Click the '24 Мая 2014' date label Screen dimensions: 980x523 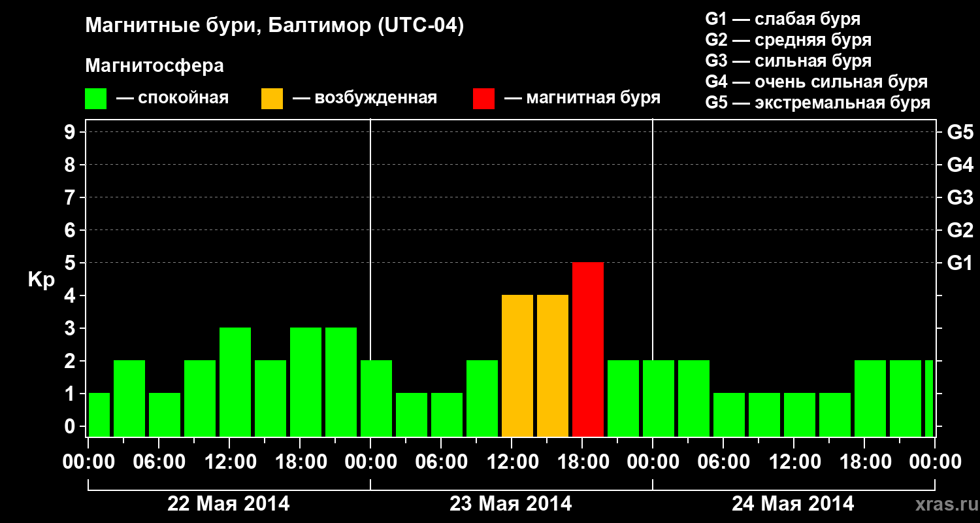[x=793, y=503]
